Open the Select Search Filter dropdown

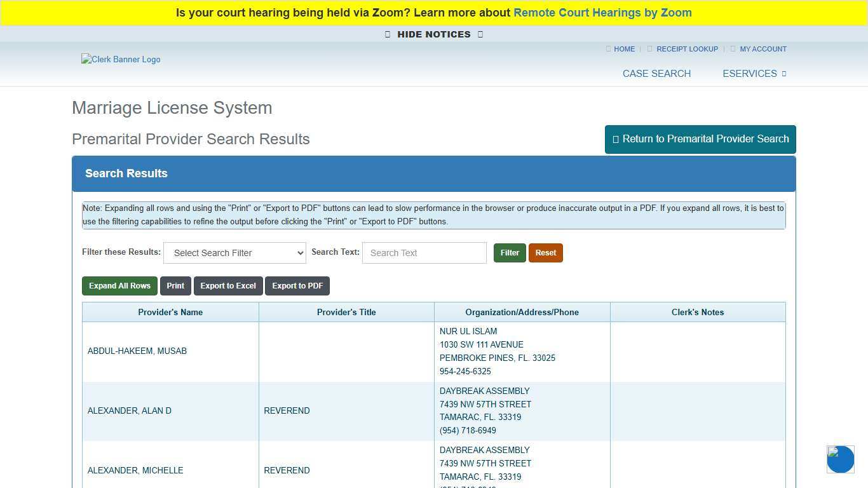click(234, 252)
